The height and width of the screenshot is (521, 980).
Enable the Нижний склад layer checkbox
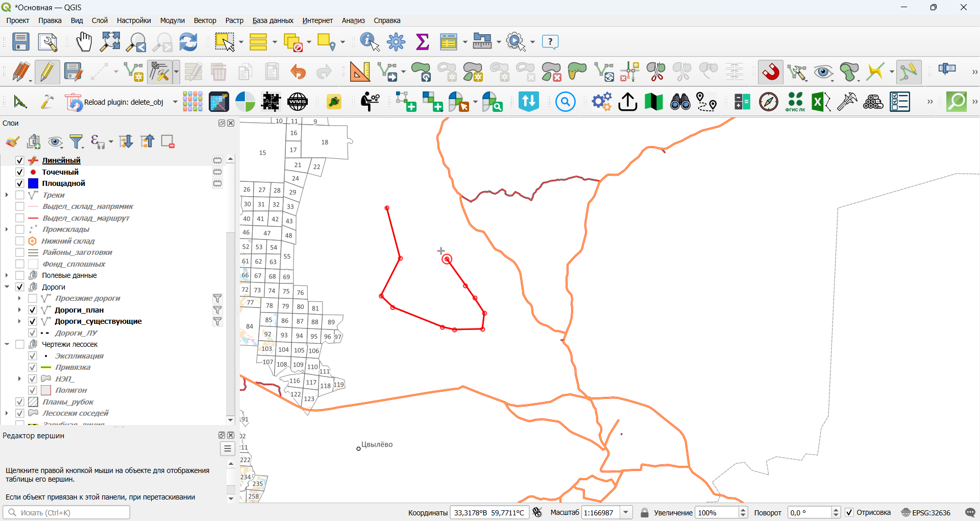click(20, 241)
